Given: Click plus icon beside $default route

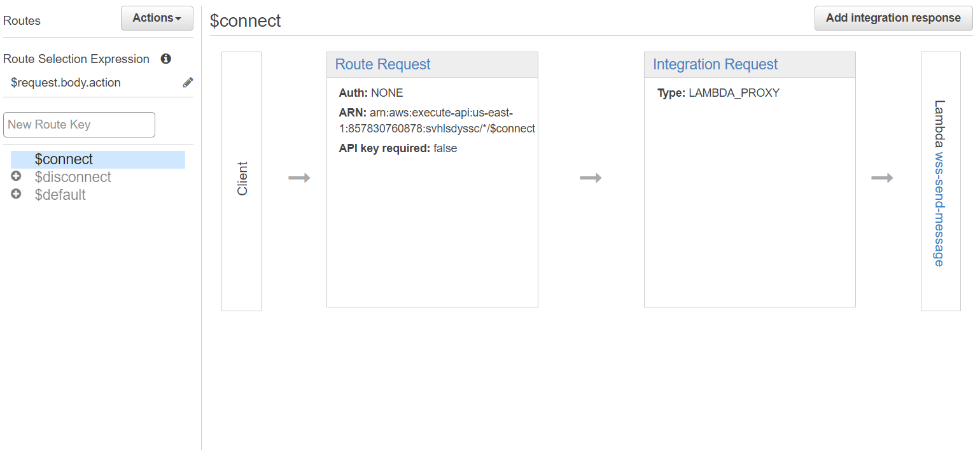Looking at the screenshot, I should [x=16, y=194].
